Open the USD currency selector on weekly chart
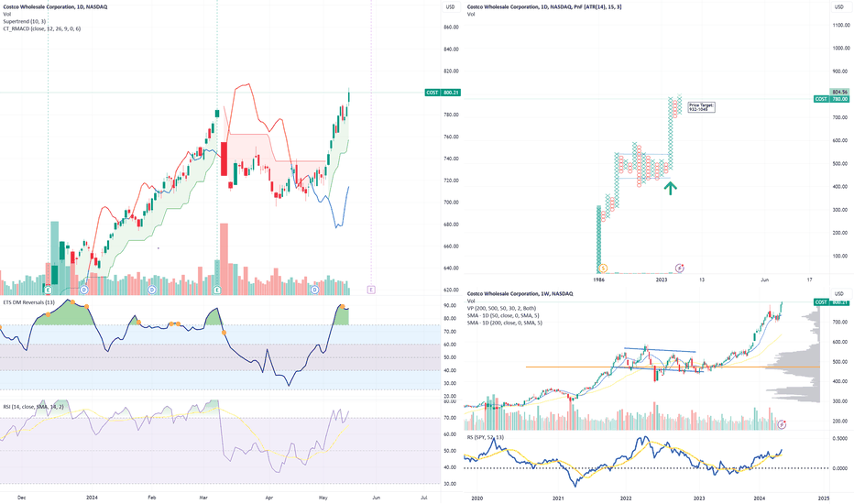 coord(839,293)
